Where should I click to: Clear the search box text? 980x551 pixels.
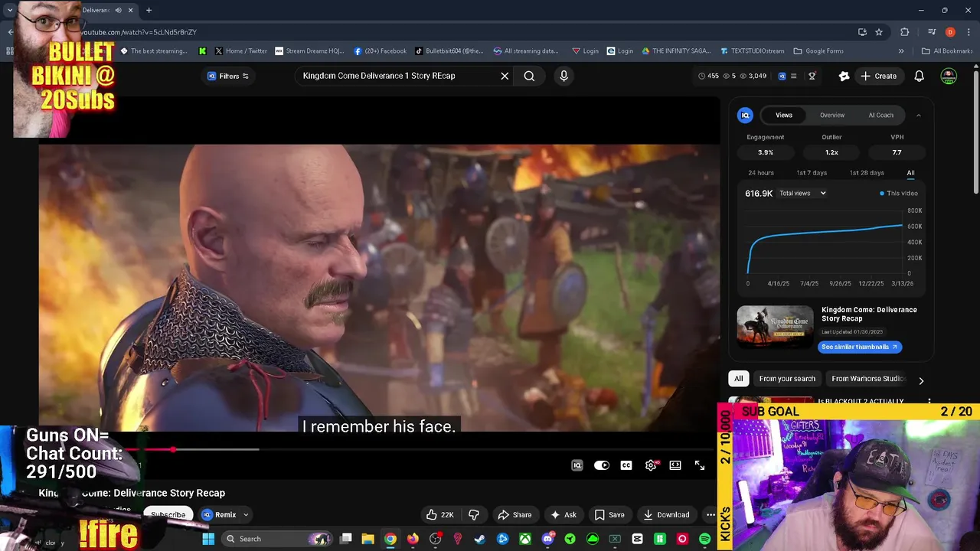click(x=505, y=76)
